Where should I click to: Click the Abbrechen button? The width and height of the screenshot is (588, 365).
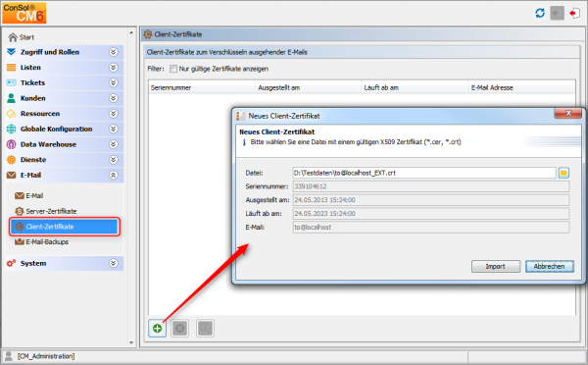coord(550,266)
